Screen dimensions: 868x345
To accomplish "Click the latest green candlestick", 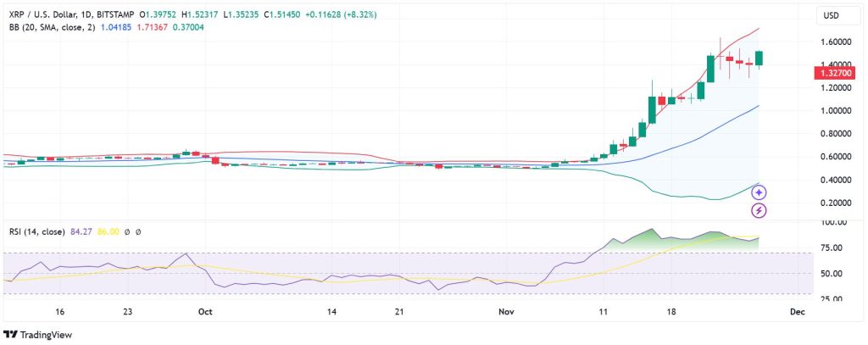I will (x=759, y=58).
